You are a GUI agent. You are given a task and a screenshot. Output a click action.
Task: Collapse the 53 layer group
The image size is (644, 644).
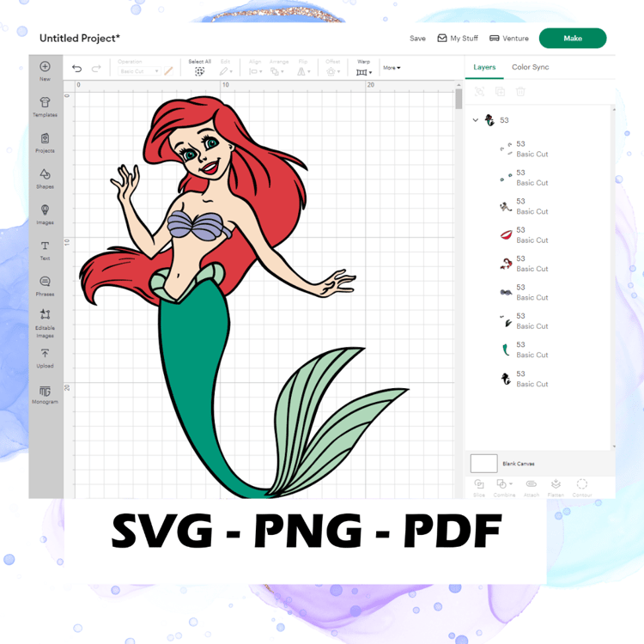(475, 120)
